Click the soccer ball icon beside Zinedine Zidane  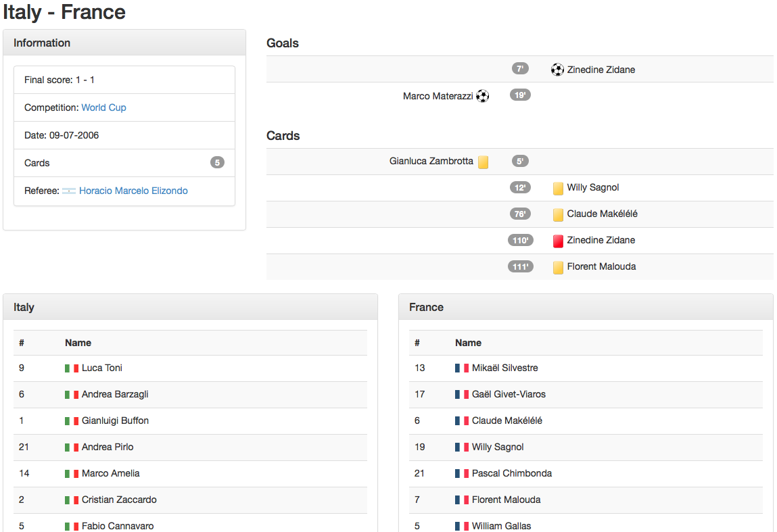point(557,70)
